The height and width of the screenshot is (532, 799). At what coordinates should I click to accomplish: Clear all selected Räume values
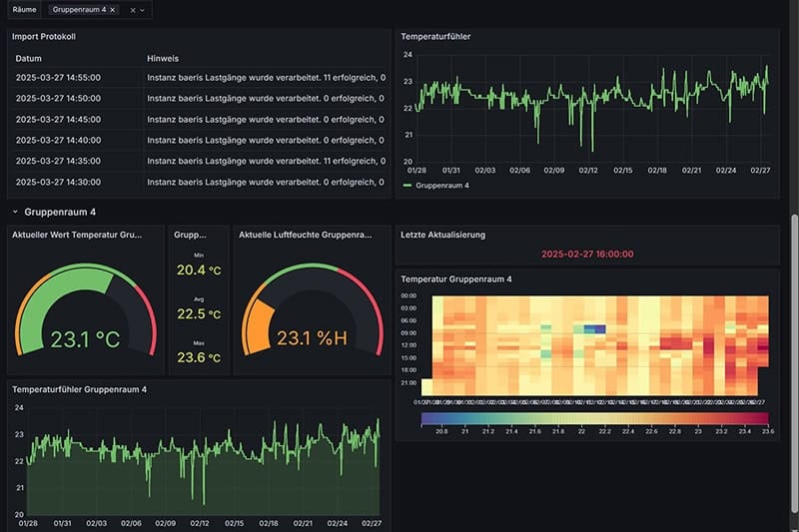pyautogui.click(x=133, y=10)
